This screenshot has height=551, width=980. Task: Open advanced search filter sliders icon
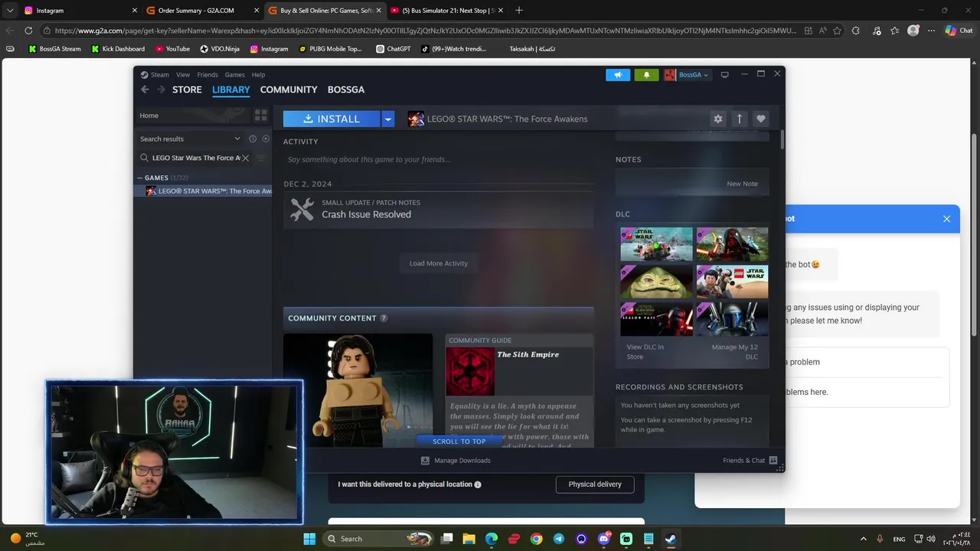260,158
